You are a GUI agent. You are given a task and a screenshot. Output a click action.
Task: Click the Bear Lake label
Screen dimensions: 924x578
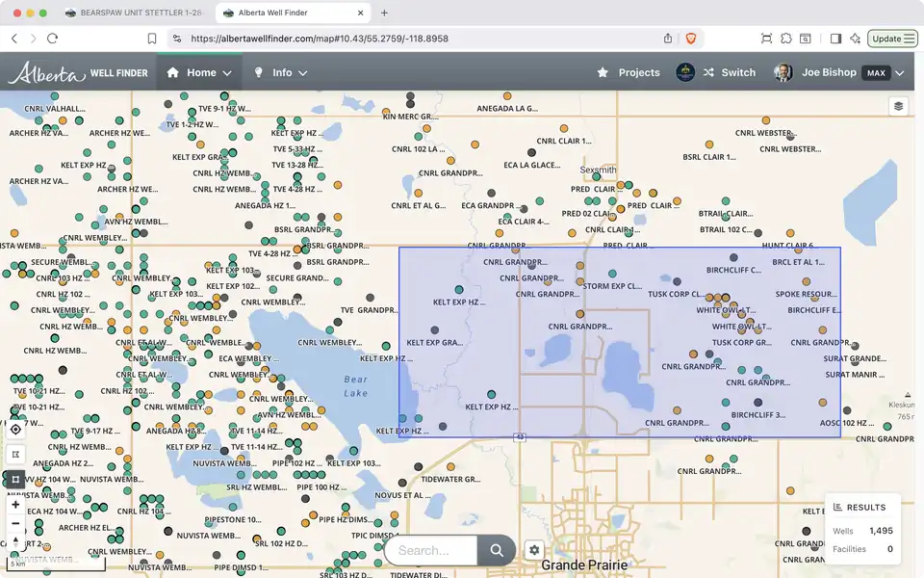356,386
